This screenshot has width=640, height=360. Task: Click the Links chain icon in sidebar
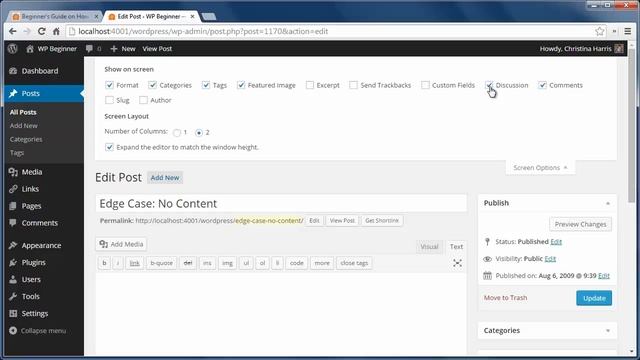pyautogui.click(x=13, y=189)
